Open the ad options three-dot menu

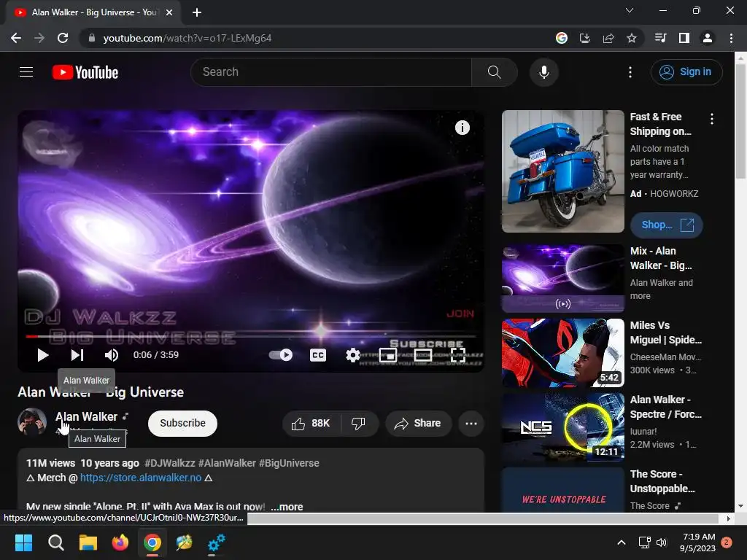coord(712,119)
